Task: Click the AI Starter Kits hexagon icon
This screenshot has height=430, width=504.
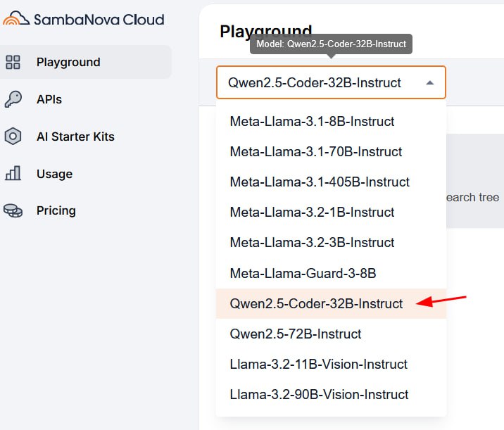Action: pyautogui.click(x=13, y=137)
